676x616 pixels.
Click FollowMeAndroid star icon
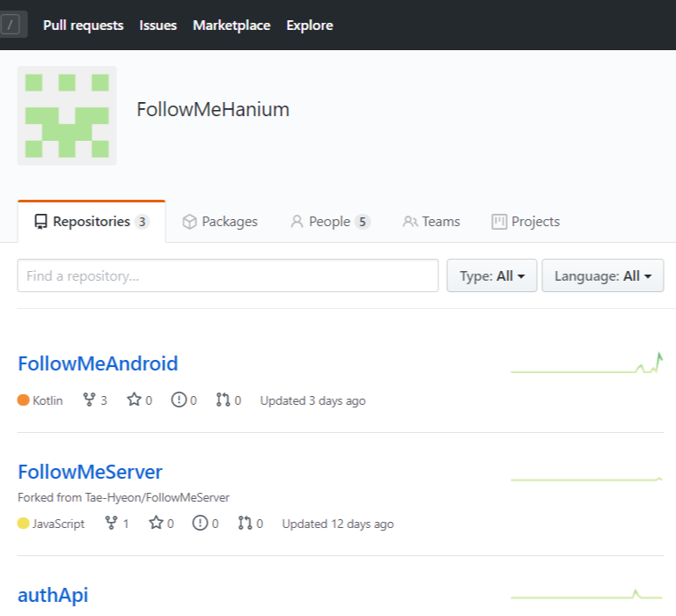(134, 400)
